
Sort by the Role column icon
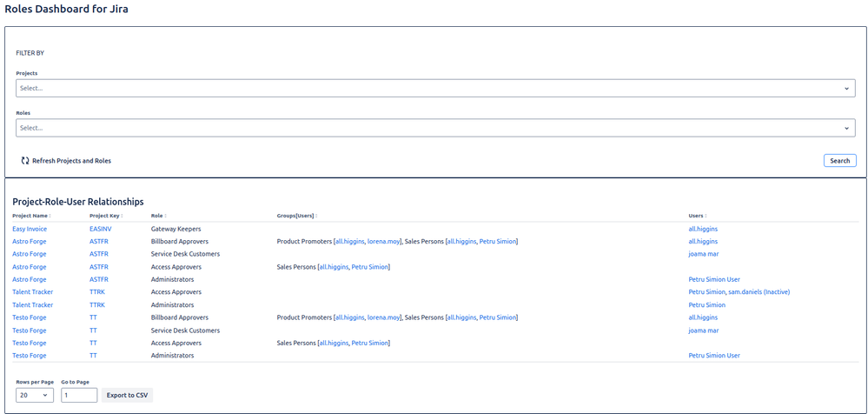[x=165, y=217]
